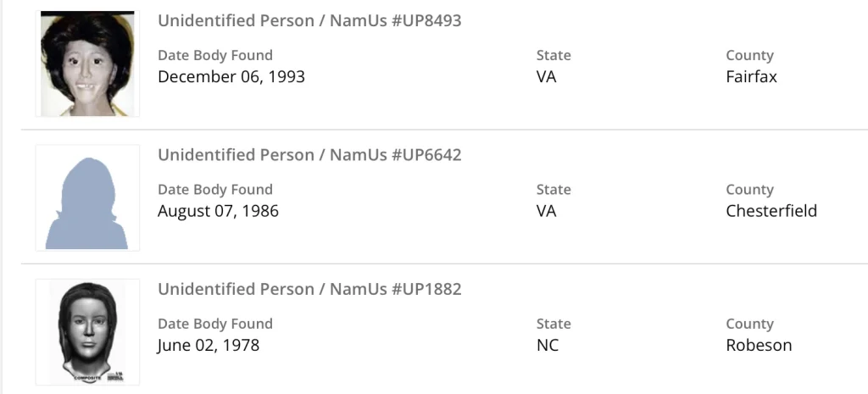
Task: Click the State label in the UP6642 row
Action: (554, 190)
